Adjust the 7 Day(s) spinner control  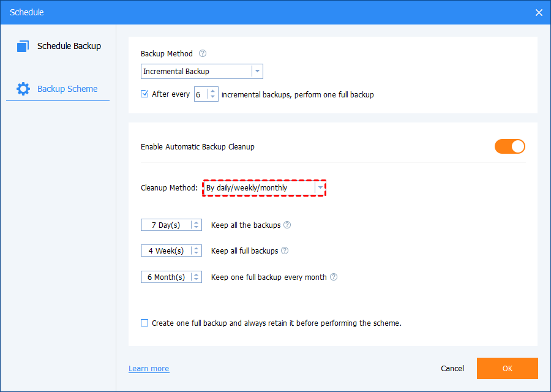tap(196, 225)
